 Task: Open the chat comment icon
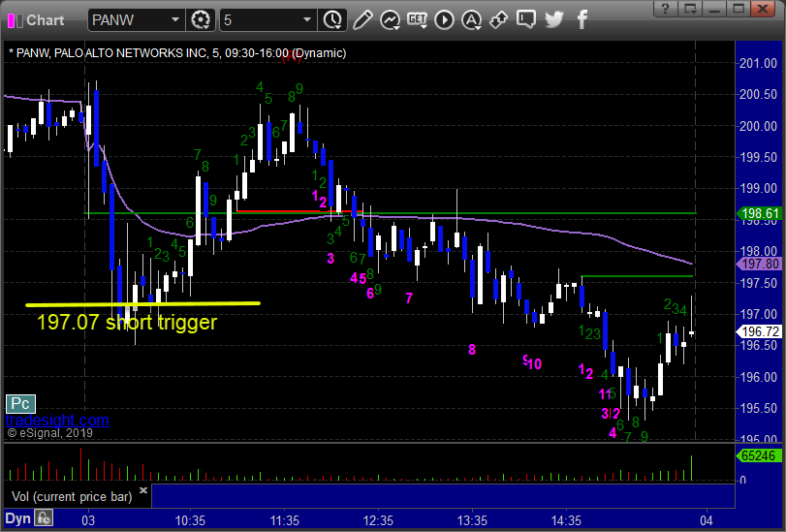click(x=526, y=19)
